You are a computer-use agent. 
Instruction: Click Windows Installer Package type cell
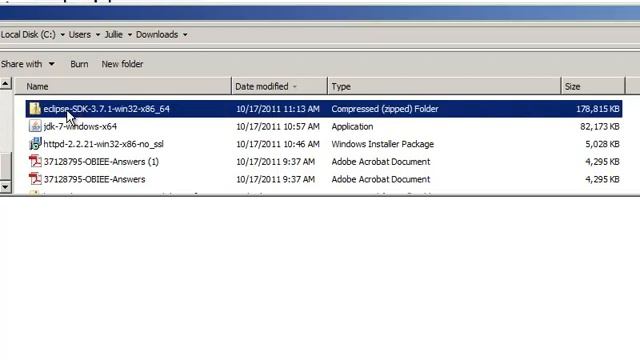[382, 144]
